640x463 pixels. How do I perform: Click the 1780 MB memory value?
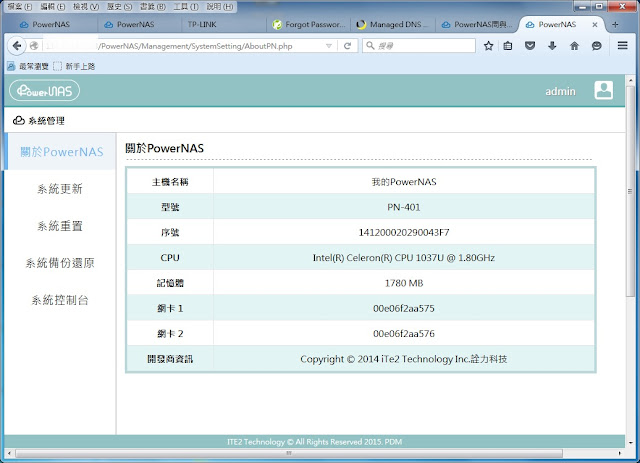point(404,283)
